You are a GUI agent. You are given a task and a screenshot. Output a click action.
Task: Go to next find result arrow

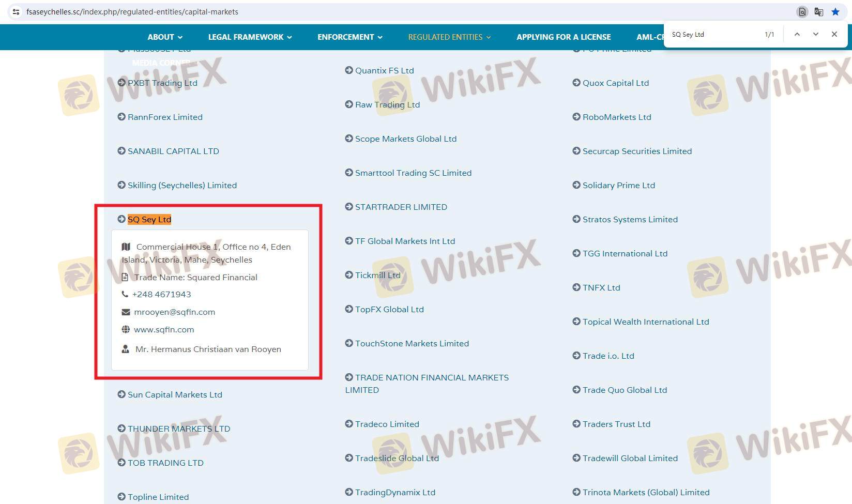point(815,34)
